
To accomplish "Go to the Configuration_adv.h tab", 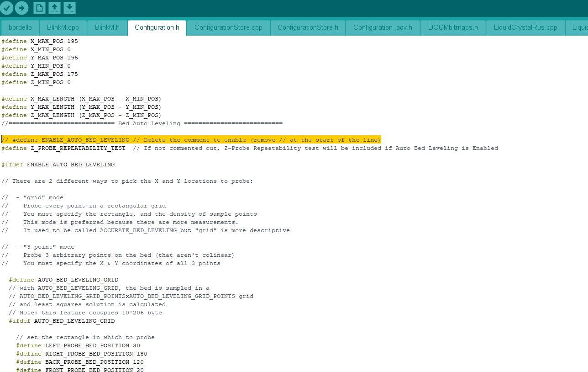I will point(383,27).
